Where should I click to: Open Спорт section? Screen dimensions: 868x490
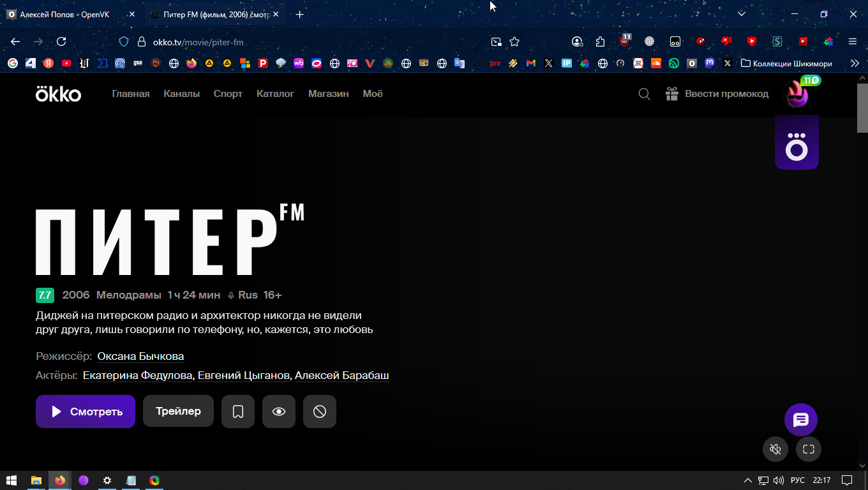tap(228, 94)
